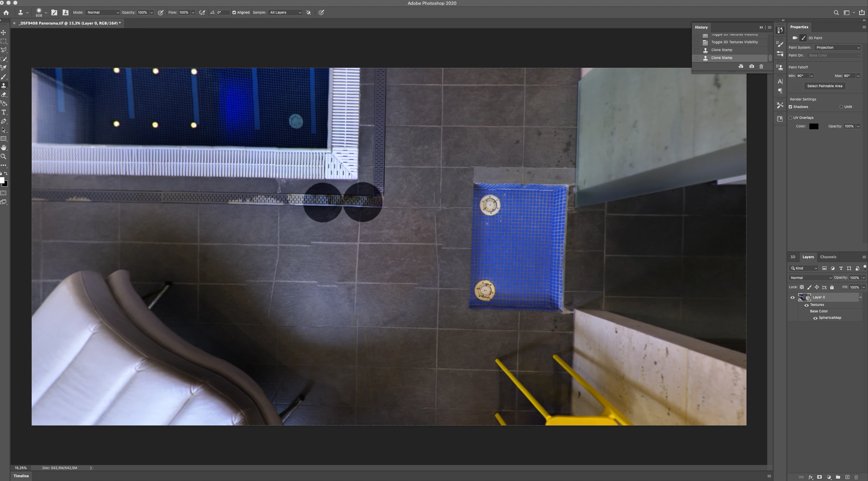This screenshot has height=481, width=868.
Task: Select the Zoom tool
Action: pyautogui.click(x=4, y=156)
